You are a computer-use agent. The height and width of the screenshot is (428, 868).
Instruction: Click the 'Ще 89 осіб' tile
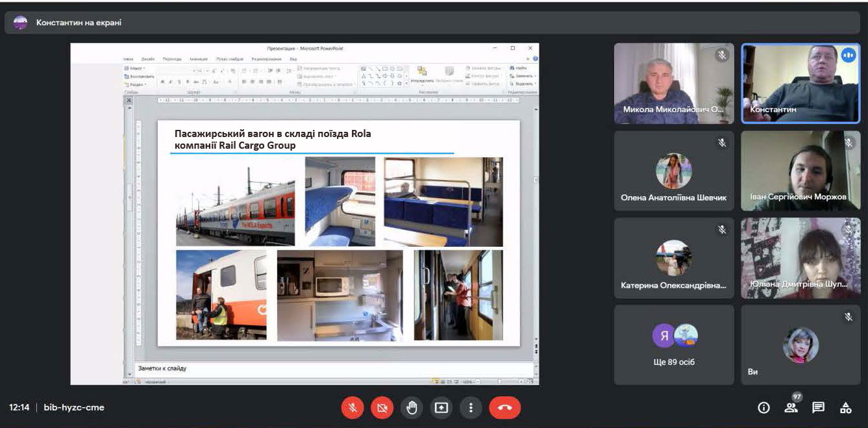click(x=674, y=345)
